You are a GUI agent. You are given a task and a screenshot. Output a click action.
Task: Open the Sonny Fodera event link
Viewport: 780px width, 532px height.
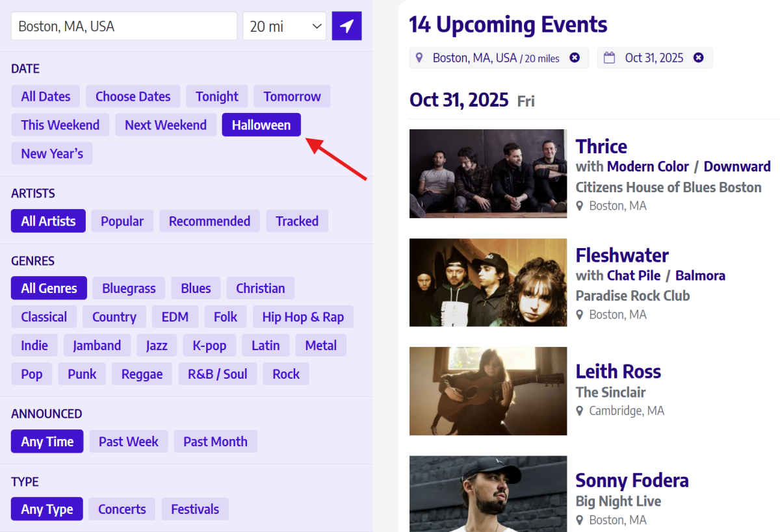(x=632, y=481)
